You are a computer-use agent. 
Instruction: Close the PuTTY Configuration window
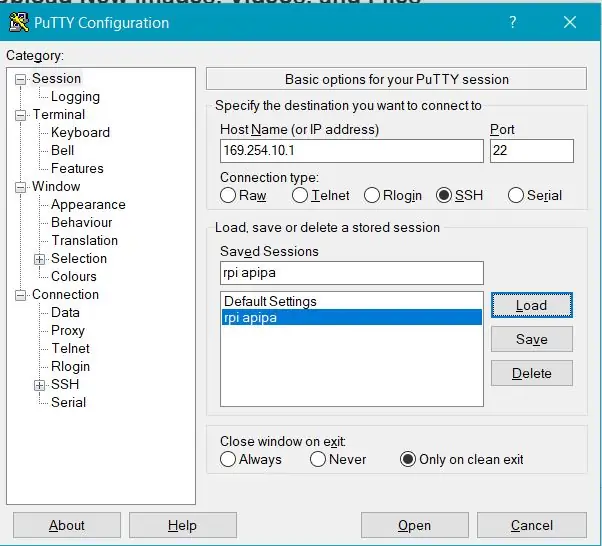coord(570,22)
